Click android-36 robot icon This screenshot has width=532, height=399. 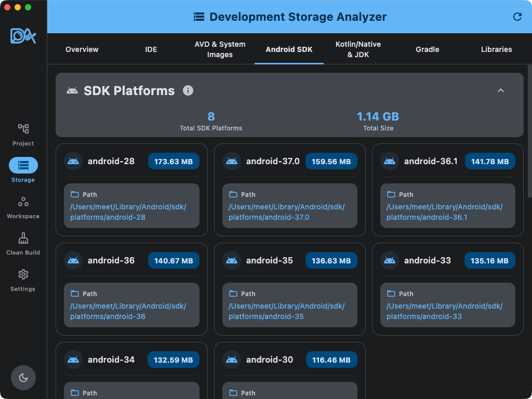73,260
